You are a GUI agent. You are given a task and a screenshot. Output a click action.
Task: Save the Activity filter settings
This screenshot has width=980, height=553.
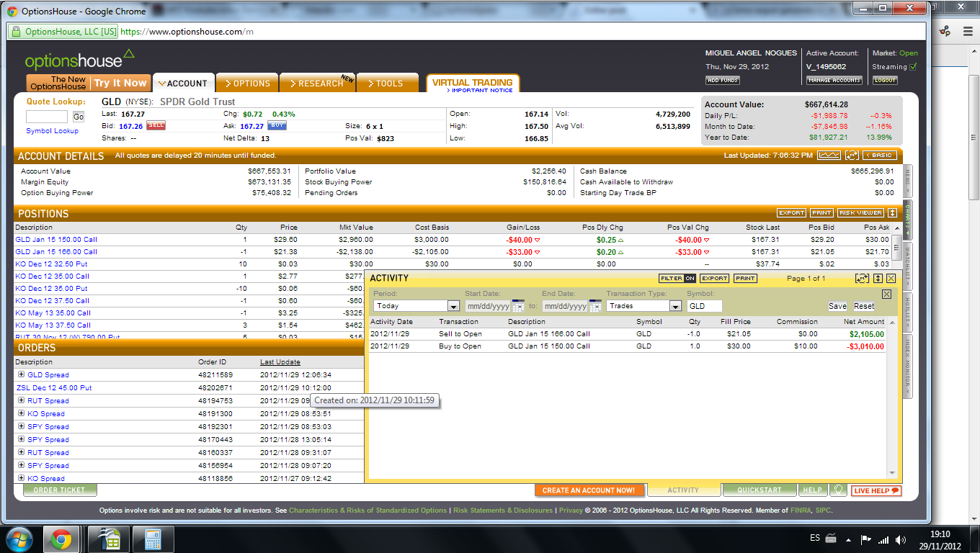(837, 306)
